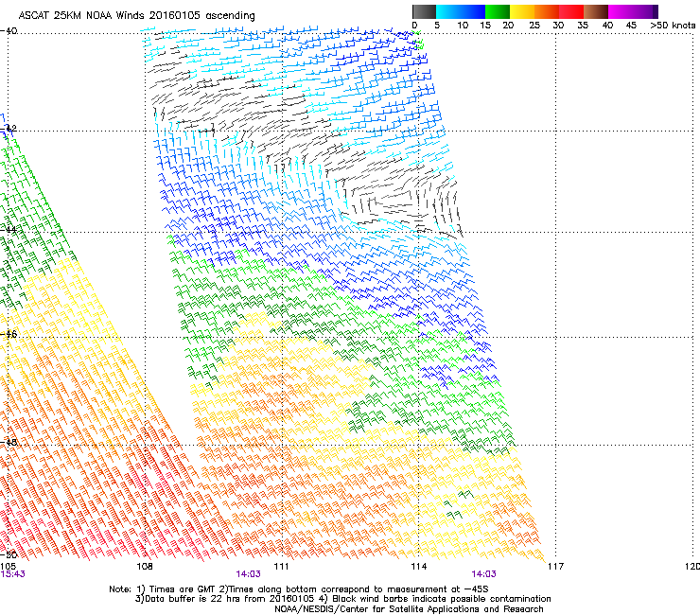Click the 14:03 time label near 114
This screenshot has height=615, width=700.
483,574
